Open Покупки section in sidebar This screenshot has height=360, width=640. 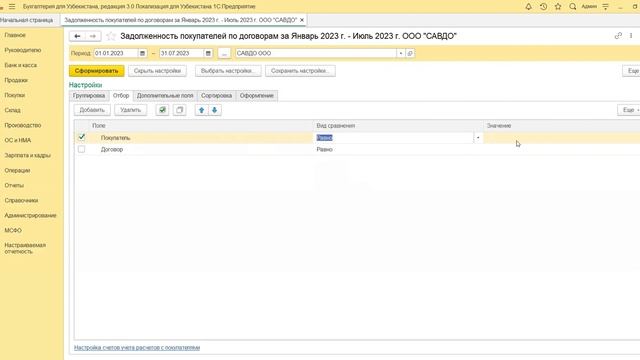(x=15, y=95)
